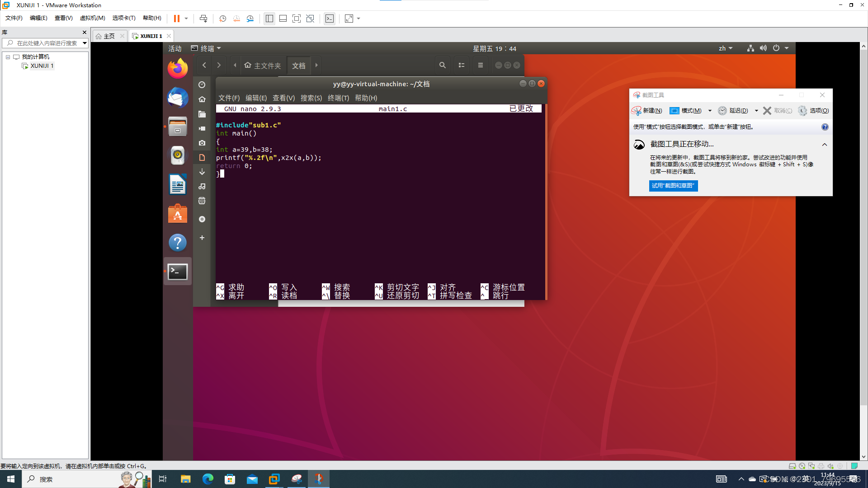Open the 选项卡(T) menu
This screenshot has height=488, width=868.
point(124,18)
